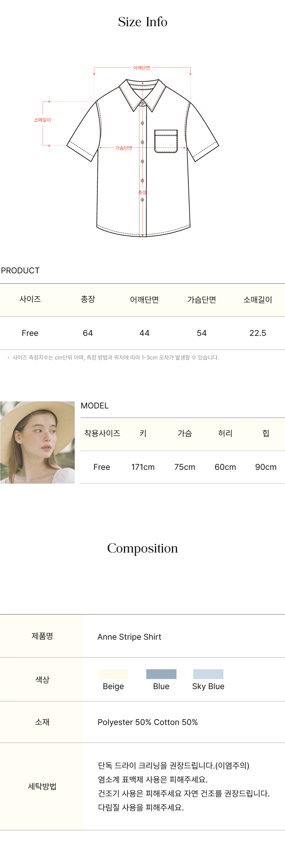This screenshot has width=285, height=868.
Task: Click the Composition heading
Action: [x=142, y=548]
